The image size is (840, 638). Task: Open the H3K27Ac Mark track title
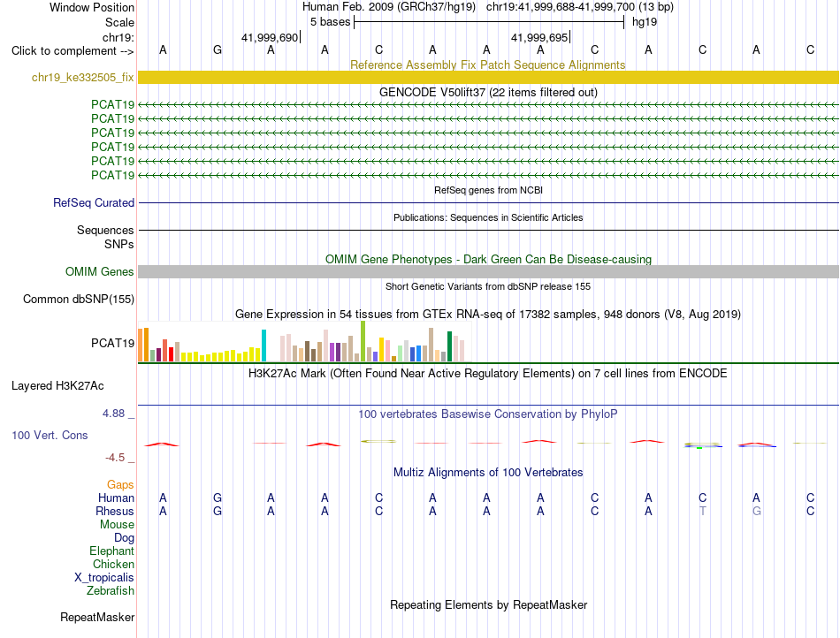(x=488, y=374)
